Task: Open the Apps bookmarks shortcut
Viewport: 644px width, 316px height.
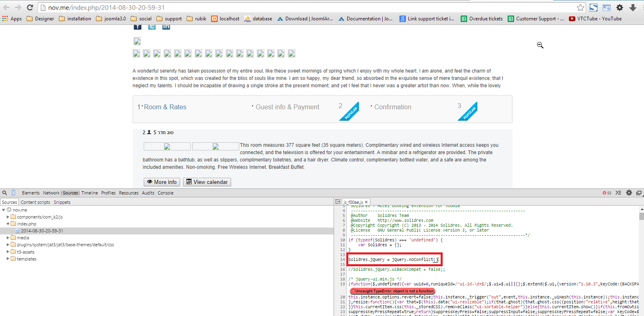Action: (12, 19)
